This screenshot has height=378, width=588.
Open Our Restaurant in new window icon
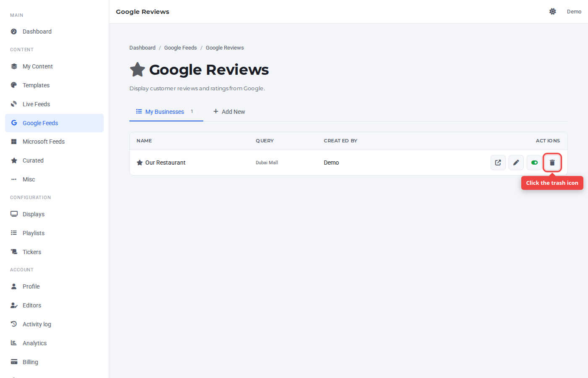coord(498,163)
